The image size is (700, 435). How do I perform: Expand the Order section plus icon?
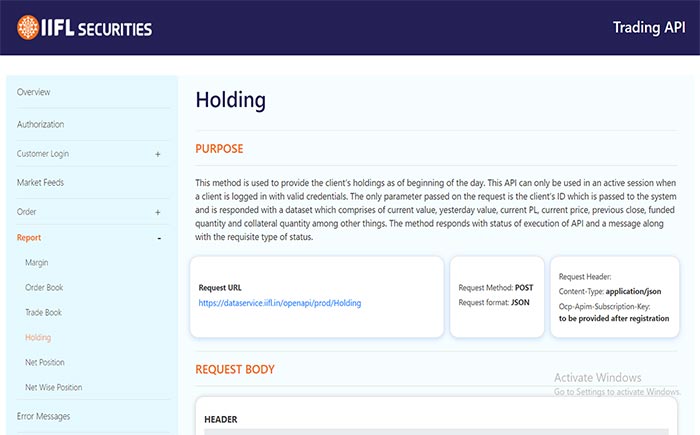tap(158, 212)
